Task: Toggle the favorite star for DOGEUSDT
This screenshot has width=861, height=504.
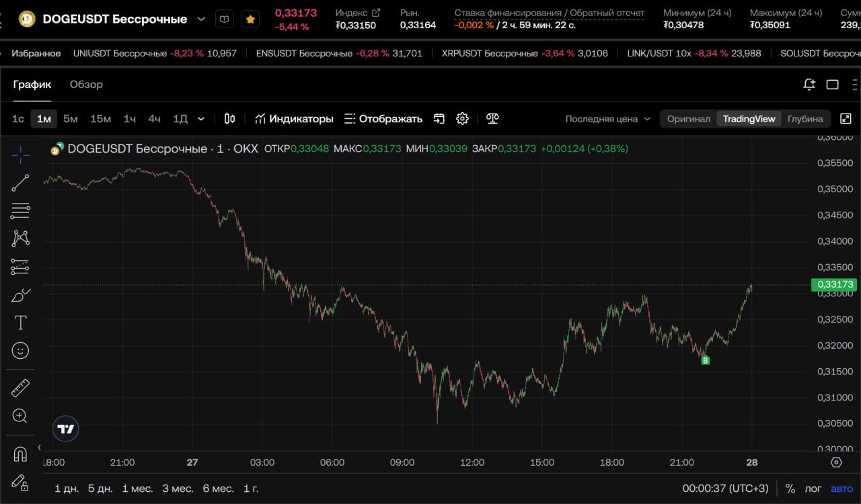Action: tap(251, 19)
